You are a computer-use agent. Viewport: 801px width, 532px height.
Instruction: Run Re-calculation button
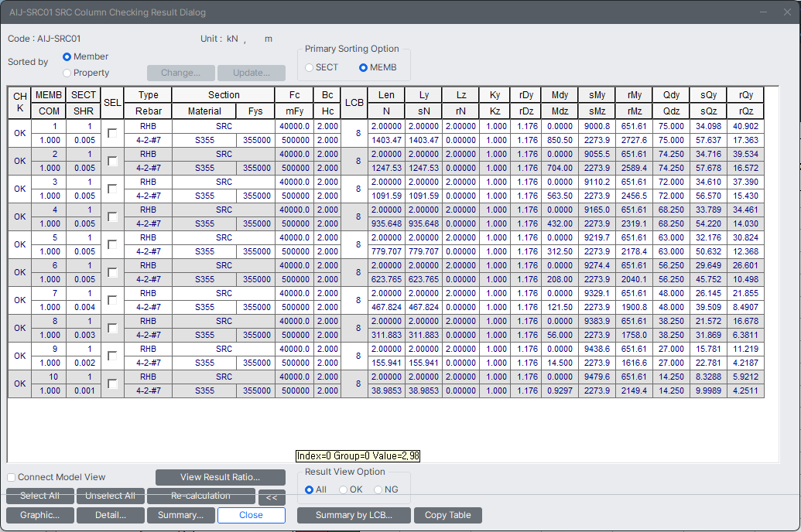click(200, 496)
